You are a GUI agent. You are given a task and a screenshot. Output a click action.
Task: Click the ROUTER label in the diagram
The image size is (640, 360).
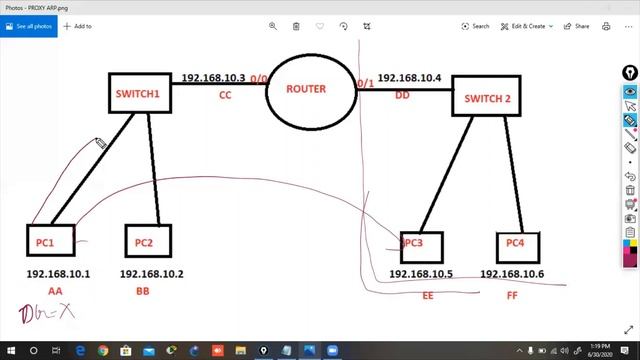306,89
